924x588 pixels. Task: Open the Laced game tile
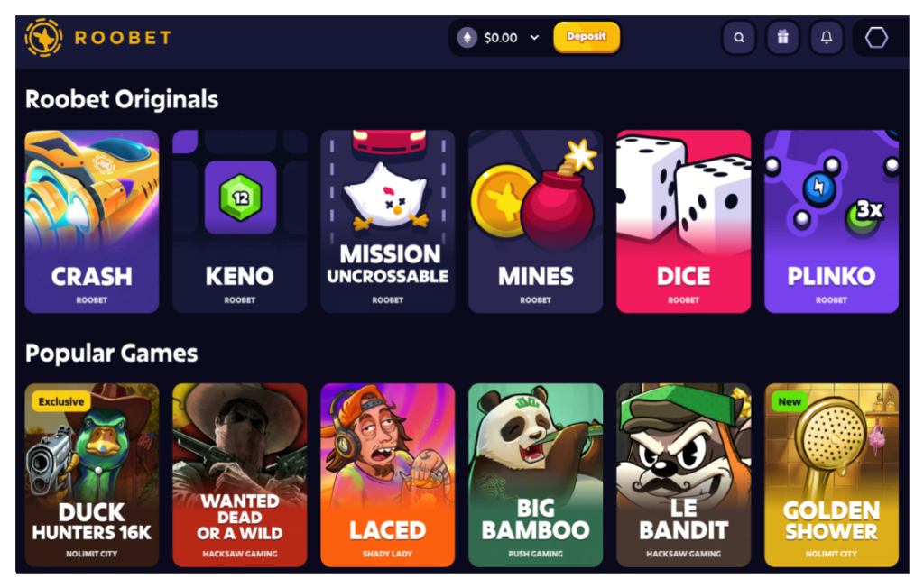(388, 475)
